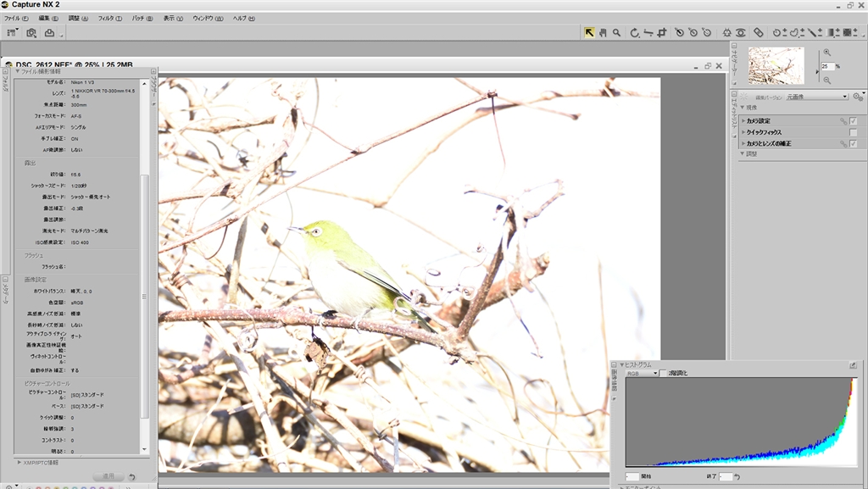Reset histogram range with undo arrow
The width and height of the screenshot is (868, 489).
coord(737,476)
